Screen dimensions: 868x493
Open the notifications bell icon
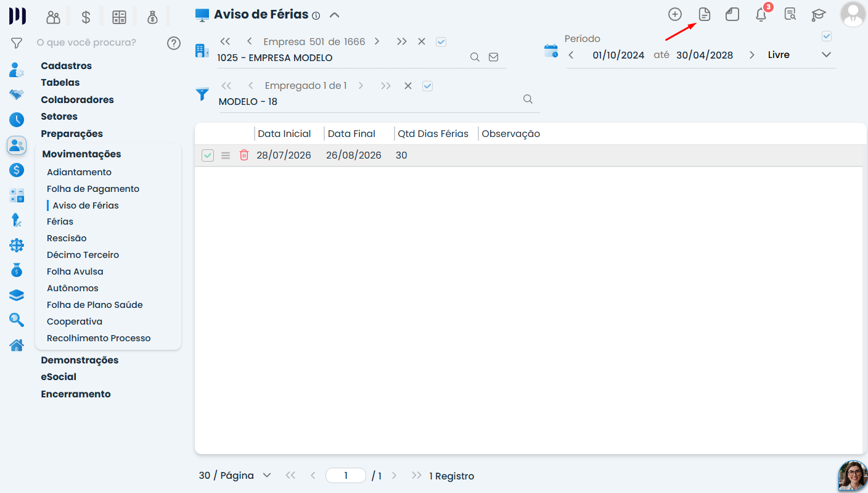761,14
